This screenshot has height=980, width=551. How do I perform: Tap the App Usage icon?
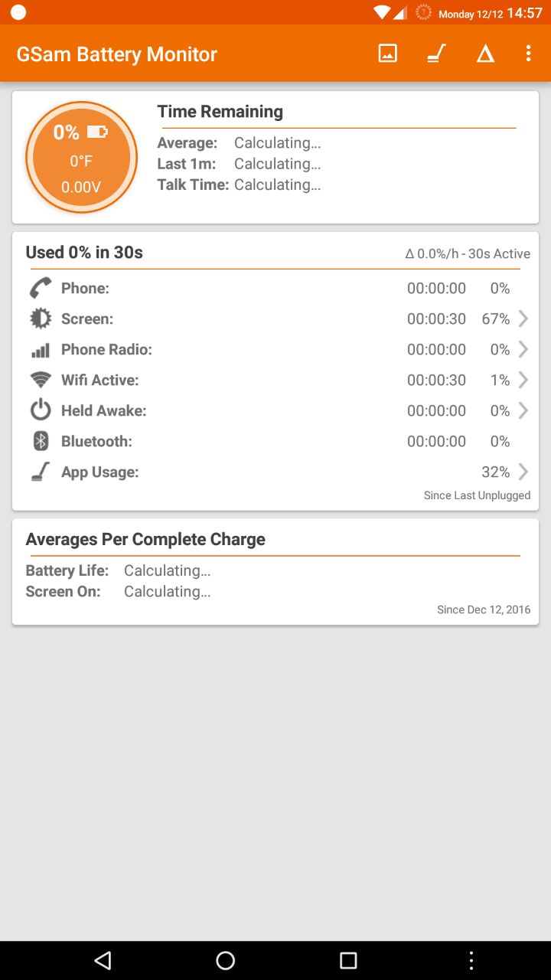(41, 472)
